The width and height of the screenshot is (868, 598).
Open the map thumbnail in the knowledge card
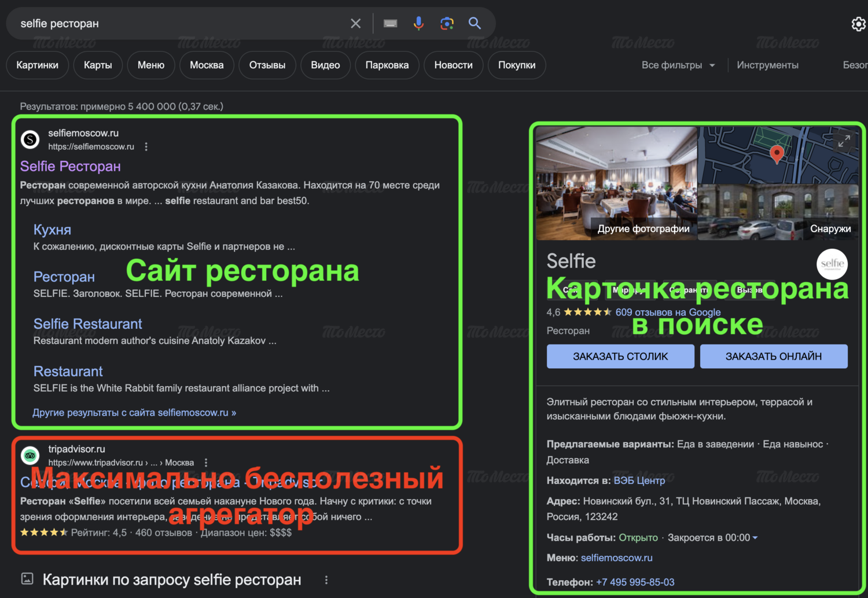click(778, 155)
